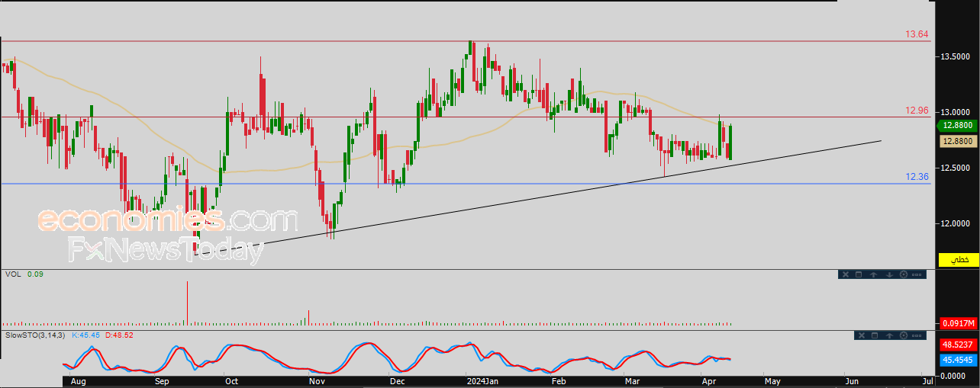Click the 12.36 support level label
980x388 pixels.
(917, 177)
